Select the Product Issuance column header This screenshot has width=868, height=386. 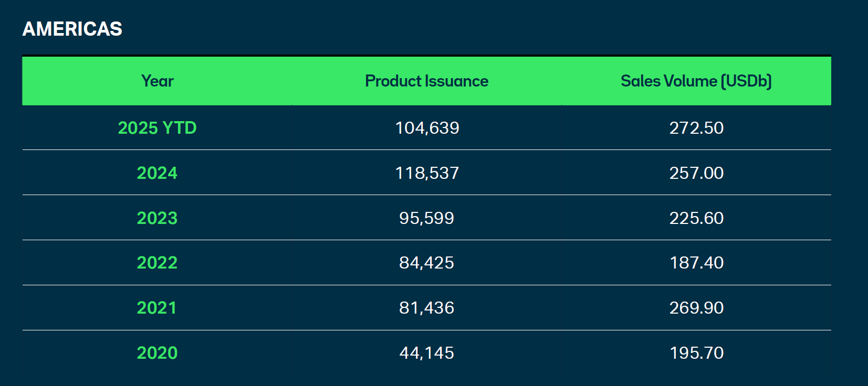pos(426,81)
